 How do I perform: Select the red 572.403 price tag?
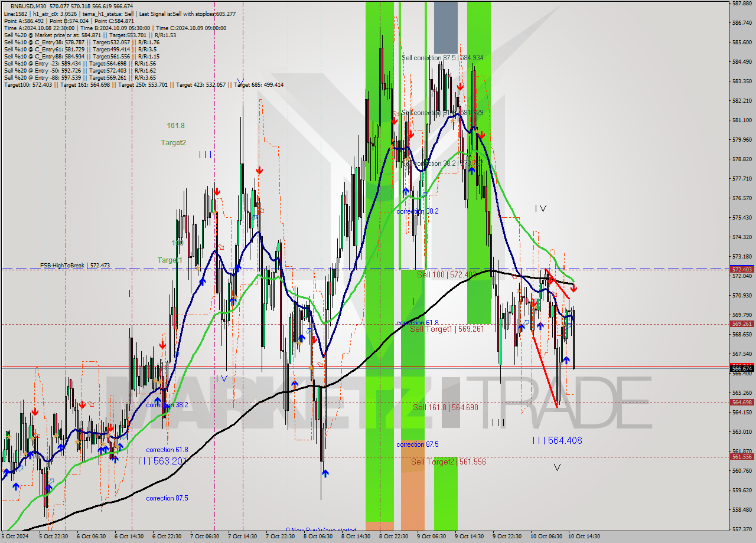(742, 269)
